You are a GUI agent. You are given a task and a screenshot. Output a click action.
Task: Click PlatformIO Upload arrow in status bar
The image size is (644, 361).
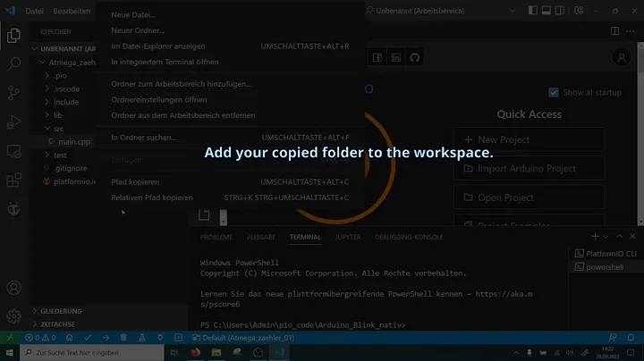pos(106,338)
